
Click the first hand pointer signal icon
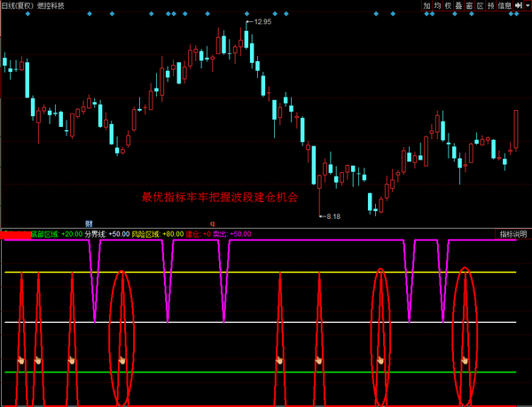pyautogui.click(x=20, y=360)
